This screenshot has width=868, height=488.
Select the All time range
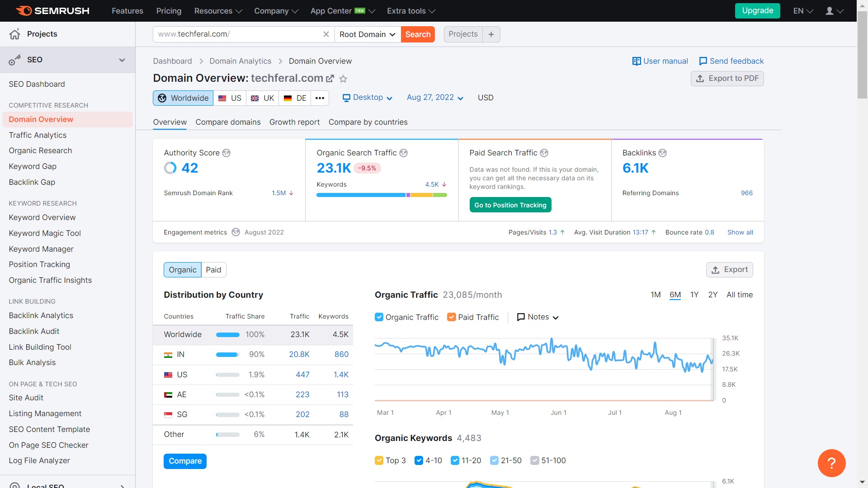click(740, 295)
